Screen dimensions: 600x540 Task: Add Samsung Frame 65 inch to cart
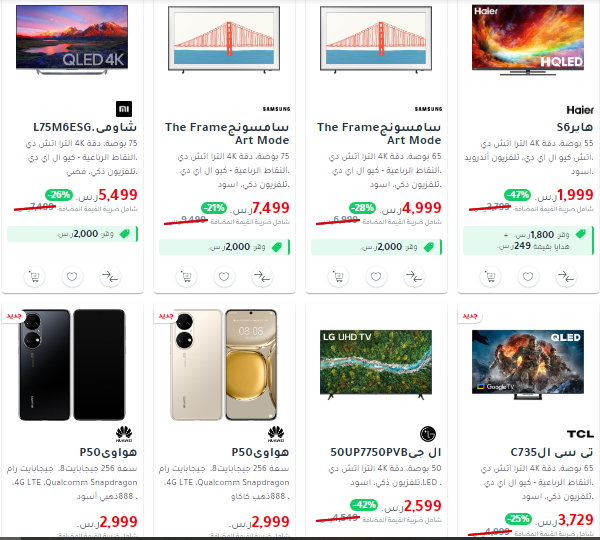338,276
